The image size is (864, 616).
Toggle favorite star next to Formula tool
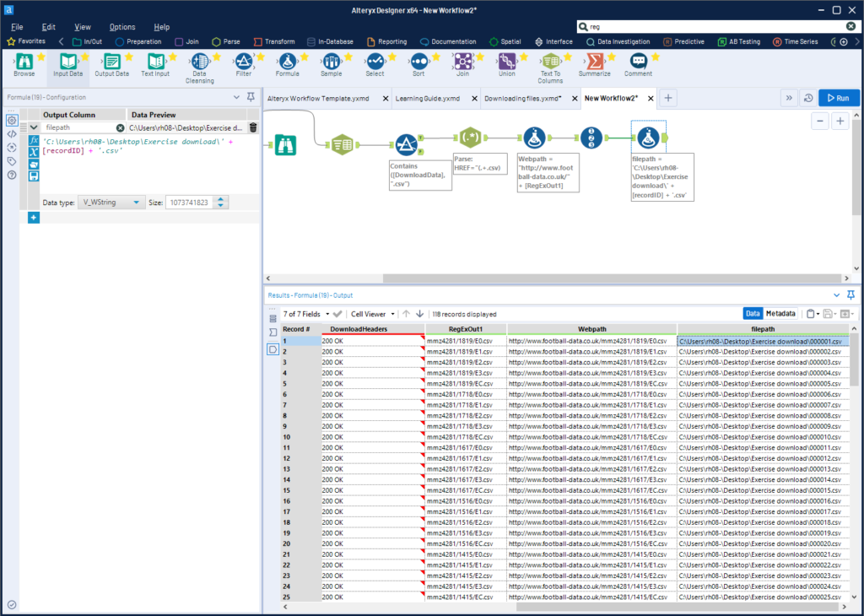[x=304, y=57]
